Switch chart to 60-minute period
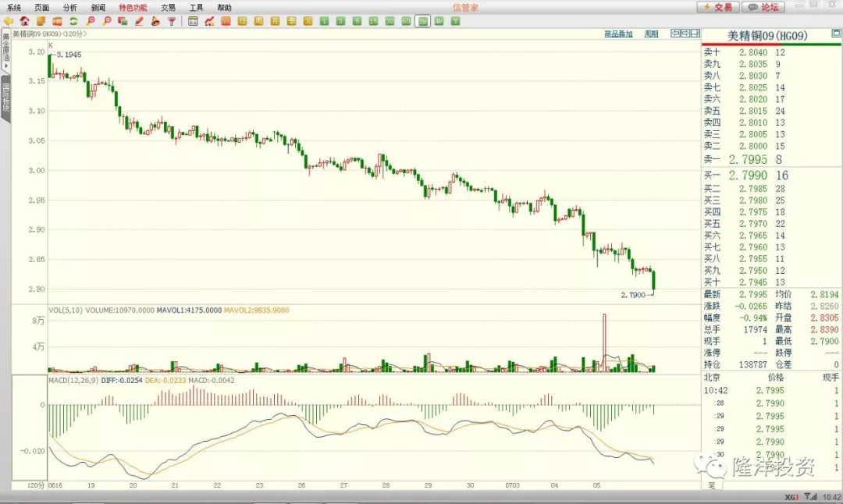 [407, 21]
